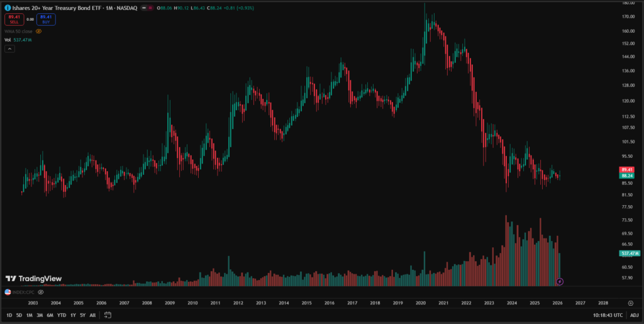The width and height of the screenshot is (644, 324).
Task: Click the WMA 50 close indicator label
Action: pos(18,31)
